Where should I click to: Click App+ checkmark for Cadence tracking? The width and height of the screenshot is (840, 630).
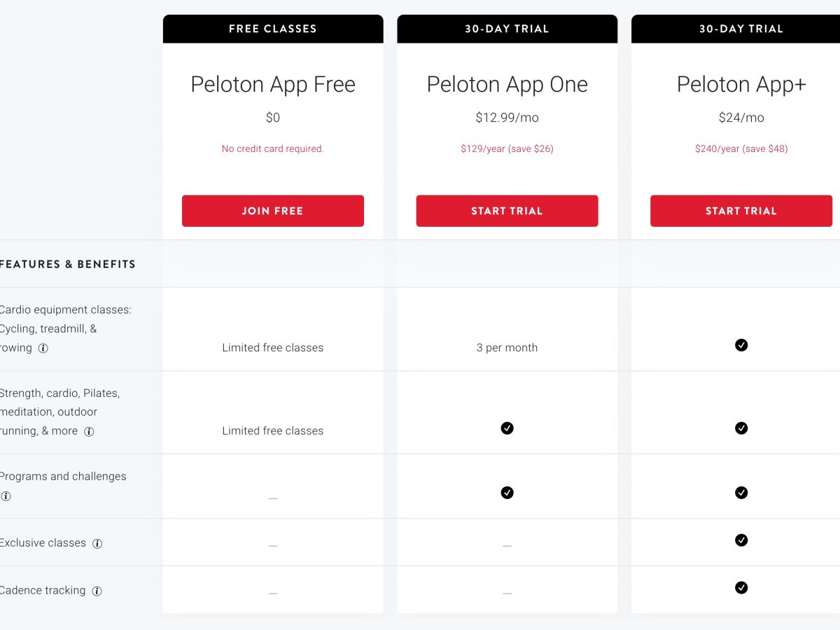pos(741,588)
